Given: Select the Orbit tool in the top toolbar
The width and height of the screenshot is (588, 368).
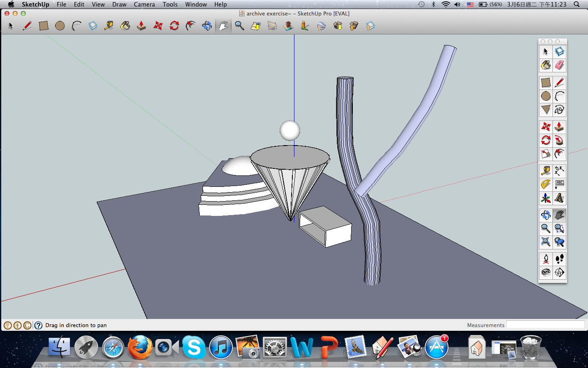Looking at the screenshot, I should coord(207,26).
